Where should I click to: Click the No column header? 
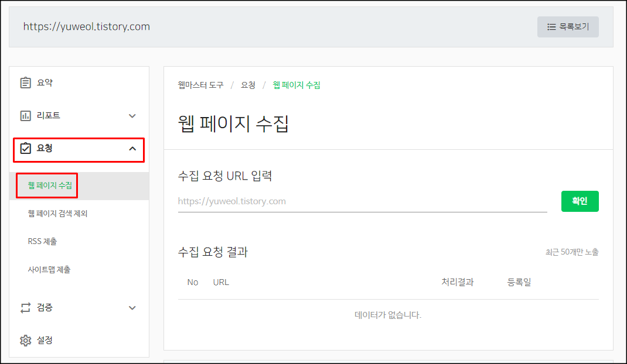click(193, 283)
